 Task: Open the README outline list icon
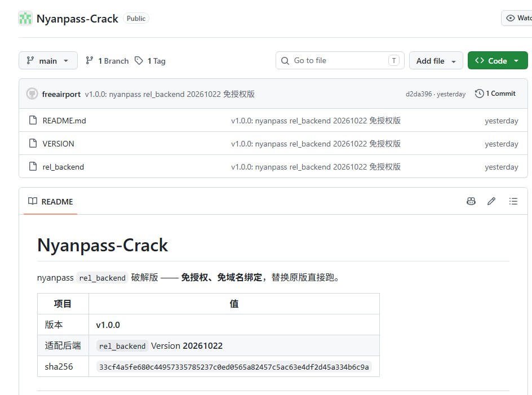click(x=513, y=201)
